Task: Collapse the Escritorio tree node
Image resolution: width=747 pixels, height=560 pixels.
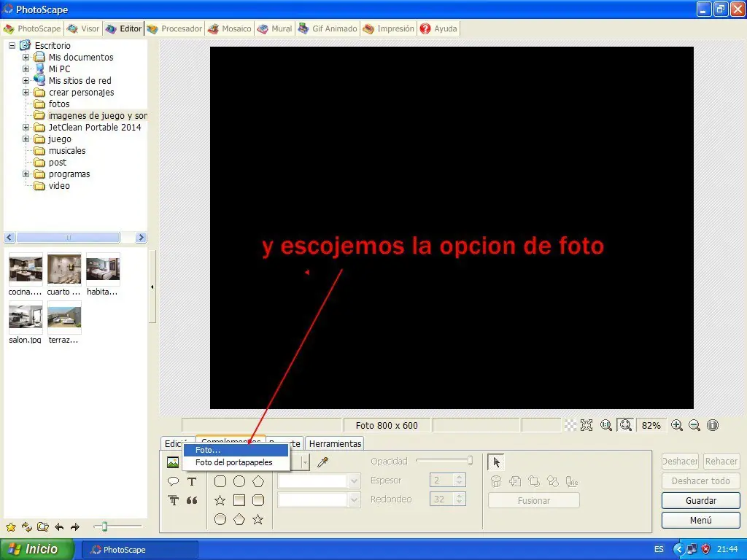Action: click(12, 46)
